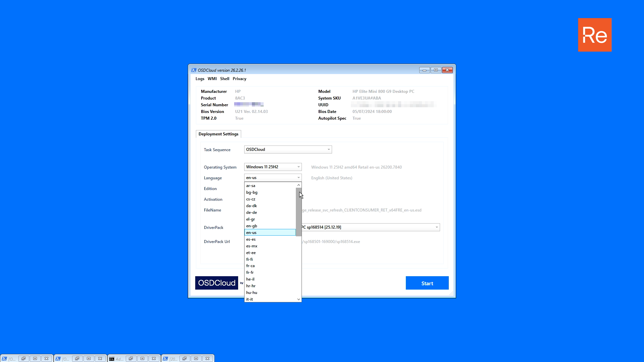
Task: Select the Deployment Settings tab
Action: coord(218,134)
